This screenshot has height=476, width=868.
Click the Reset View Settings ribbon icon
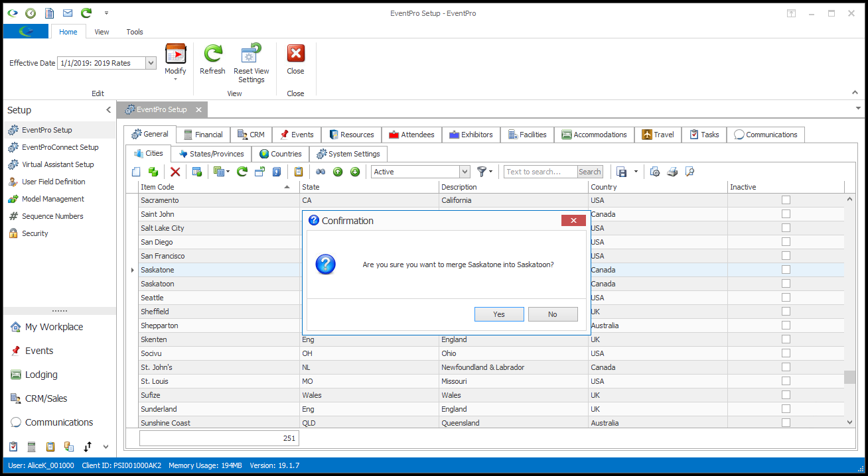252,54
